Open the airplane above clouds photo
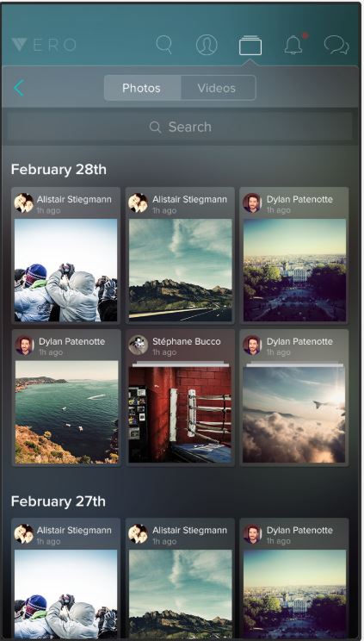Viewport: 364px width, 641px height. click(x=293, y=414)
